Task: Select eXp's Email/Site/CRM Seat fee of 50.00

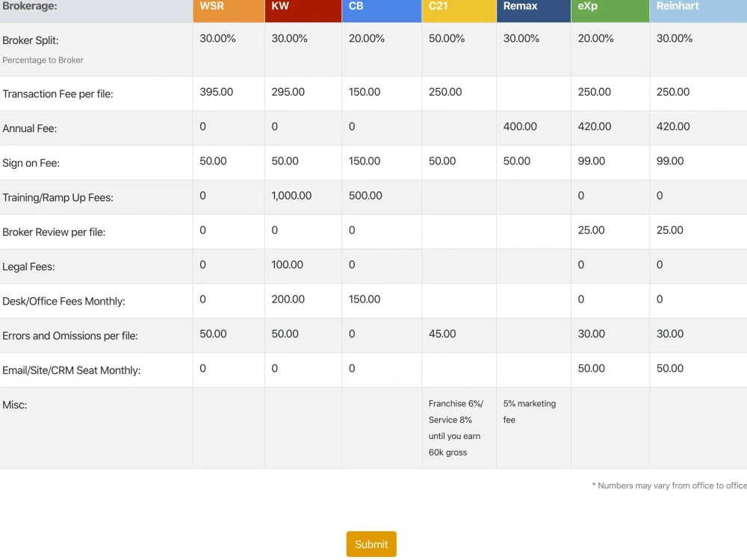Action: pyautogui.click(x=591, y=369)
